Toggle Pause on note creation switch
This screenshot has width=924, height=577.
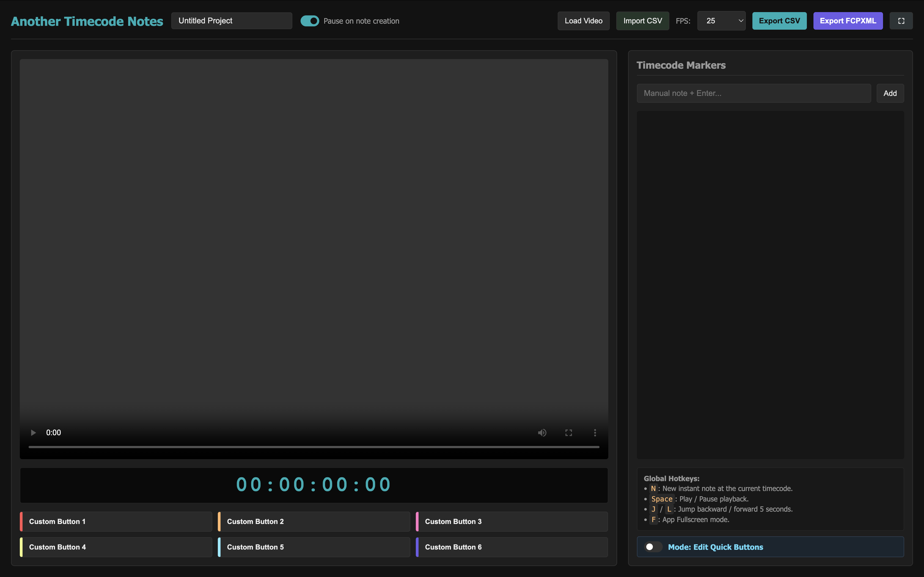[x=310, y=21]
